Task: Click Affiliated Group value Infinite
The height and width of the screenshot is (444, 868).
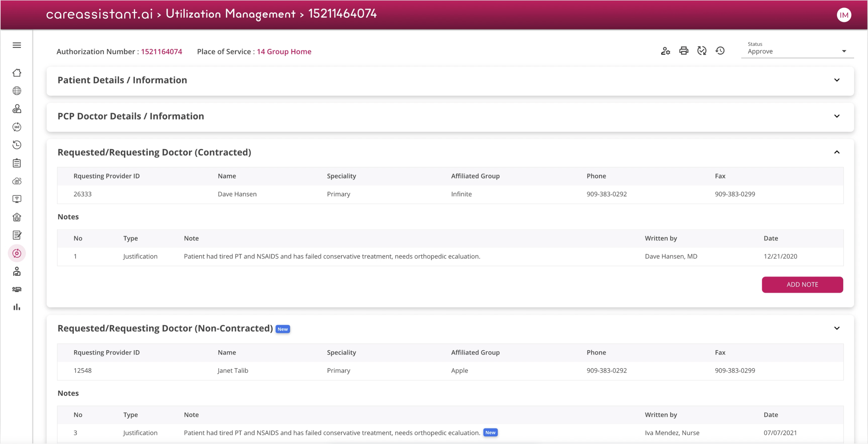Action: coord(461,194)
